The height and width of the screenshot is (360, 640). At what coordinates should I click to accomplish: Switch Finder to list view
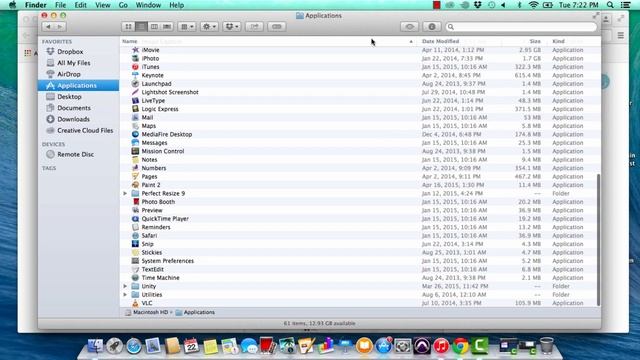[141, 27]
